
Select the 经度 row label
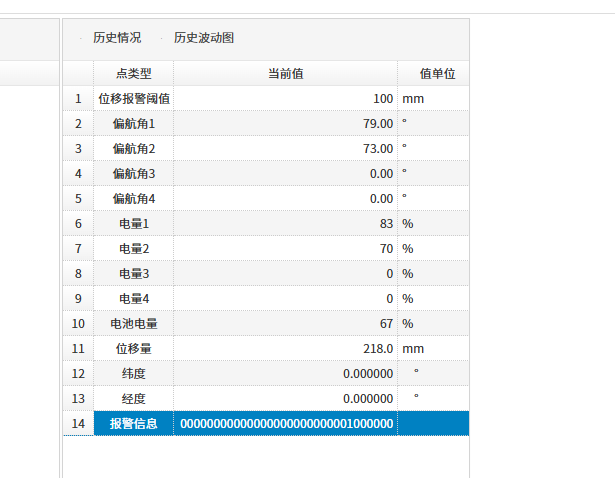click(133, 399)
